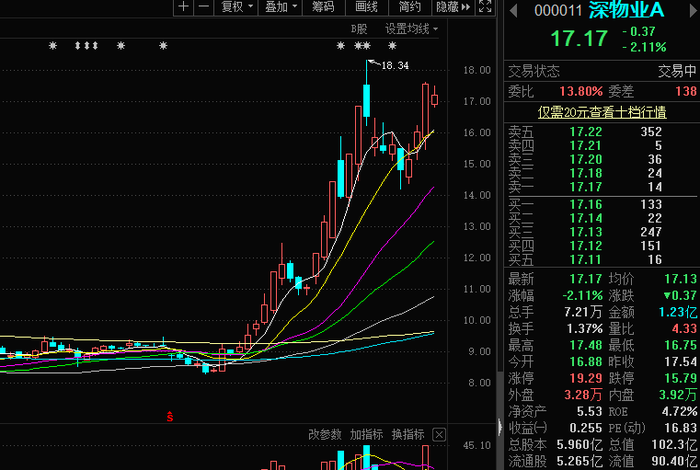
Task: Toggle fullscreen chart icon
Action: [485, 7]
